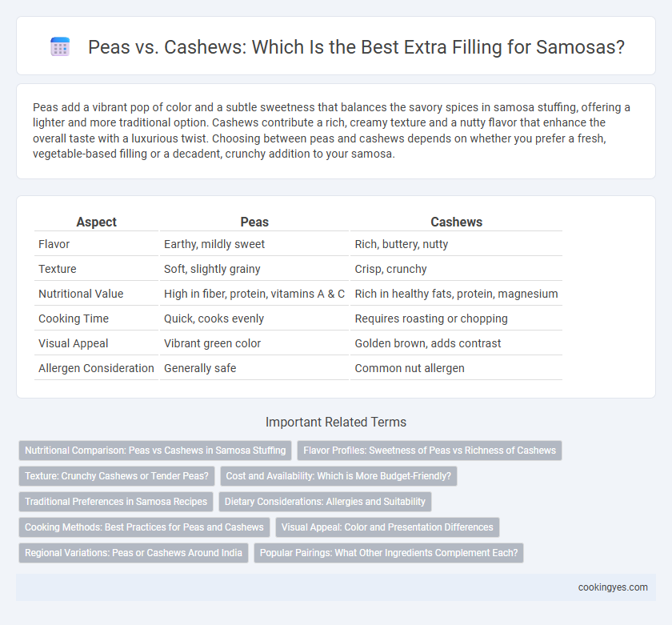Open Nutritional Comparison: Peas vs Cashews tag
The image size is (672, 625).
(155, 451)
